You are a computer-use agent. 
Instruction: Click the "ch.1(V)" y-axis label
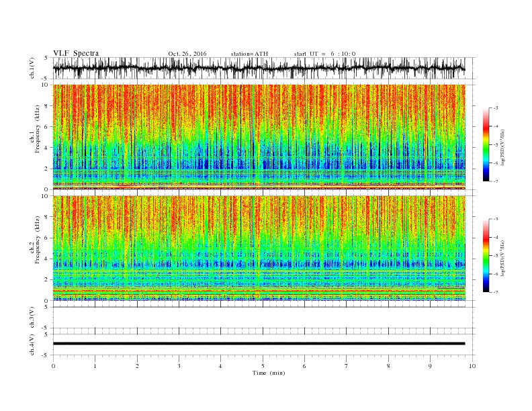coord(32,69)
